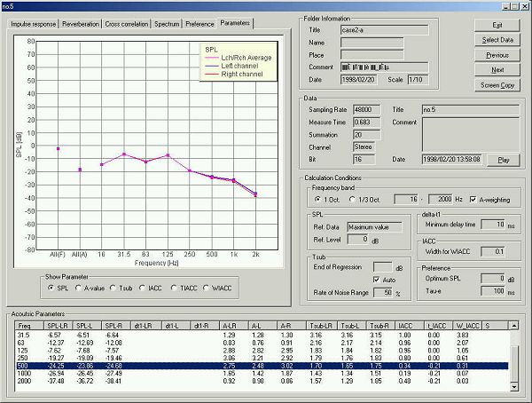
Task: Click the Freq column header
Action: [x=30, y=326]
